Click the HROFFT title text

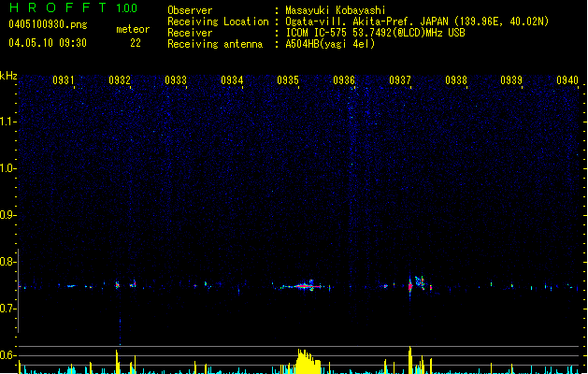click(x=58, y=7)
